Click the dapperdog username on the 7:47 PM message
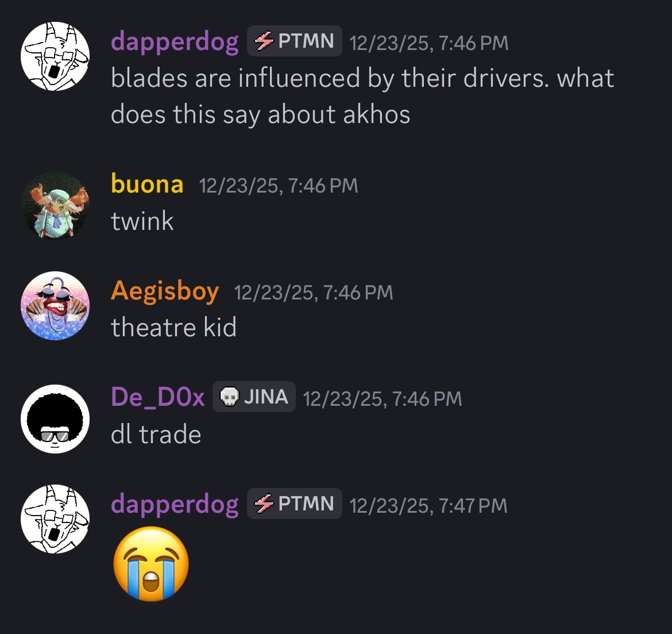 [x=175, y=505]
